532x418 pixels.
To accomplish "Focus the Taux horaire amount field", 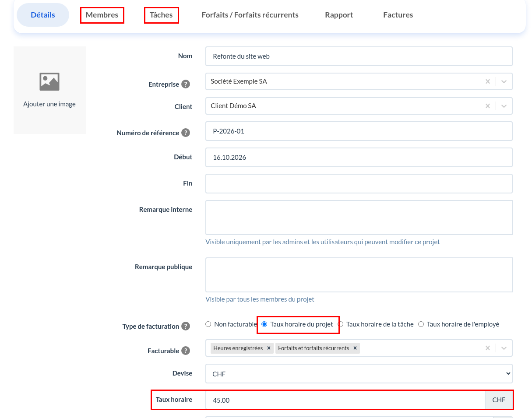I will point(345,400).
